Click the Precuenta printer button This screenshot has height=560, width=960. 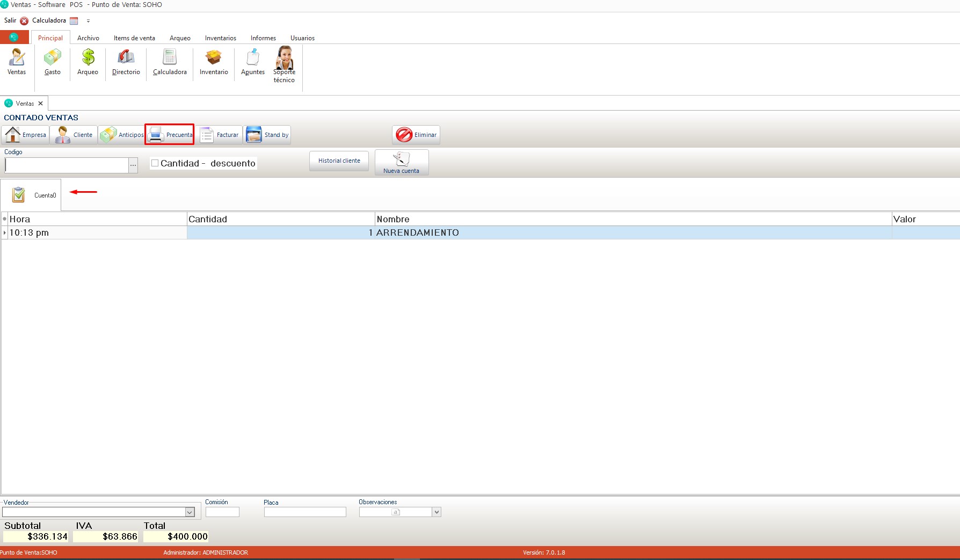coord(170,135)
